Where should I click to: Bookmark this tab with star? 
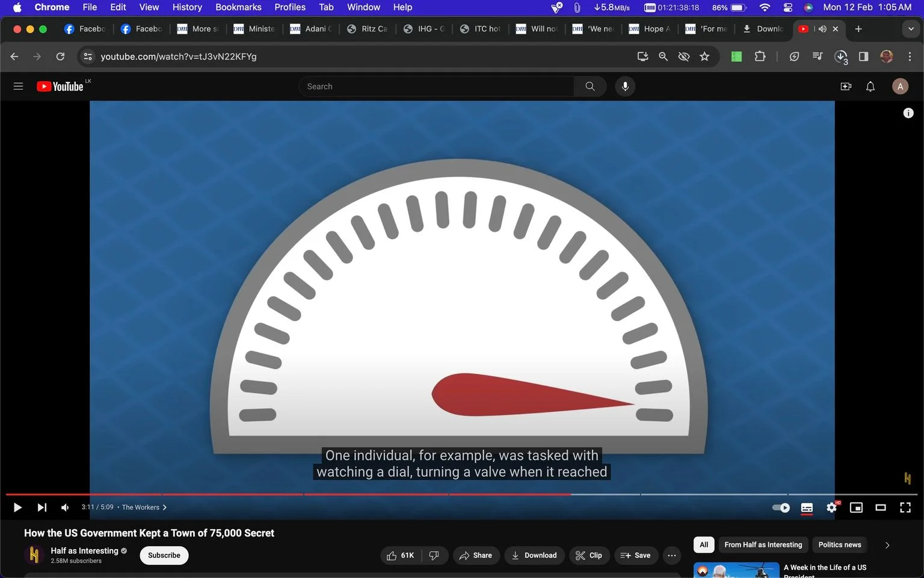pyautogui.click(x=704, y=56)
